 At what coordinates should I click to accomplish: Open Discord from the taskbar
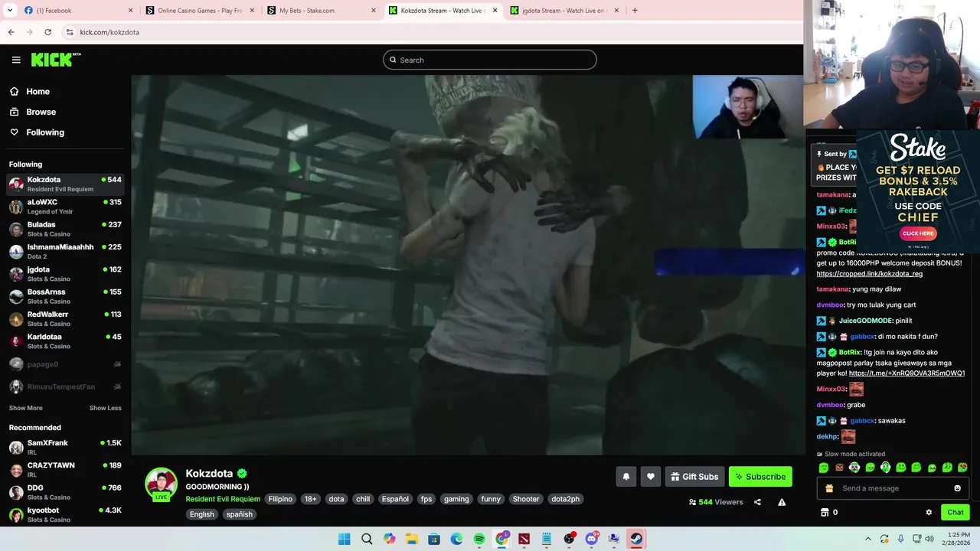click(x=591, y=539)
